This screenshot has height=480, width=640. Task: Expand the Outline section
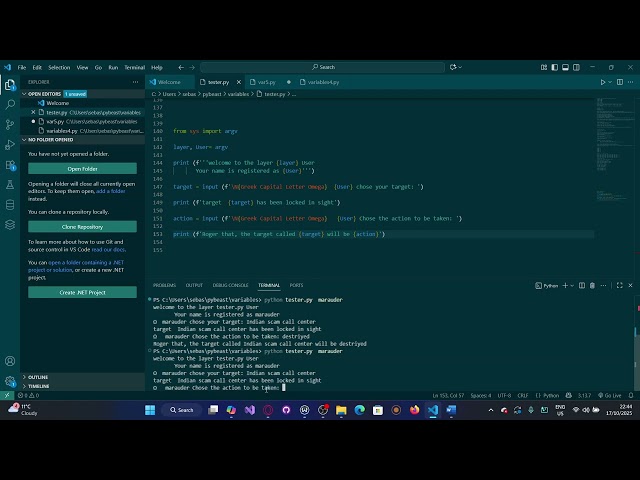pyautogui.click(x=24, y=377)
